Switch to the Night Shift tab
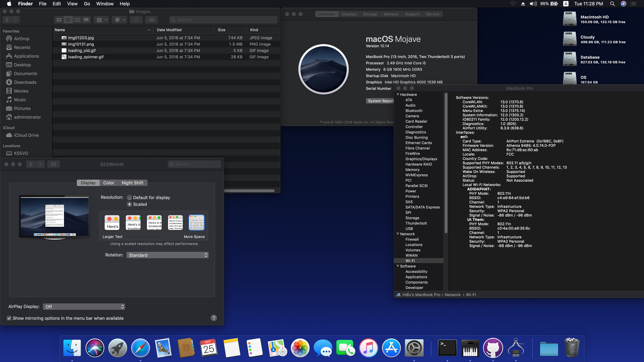 (132, 183)
